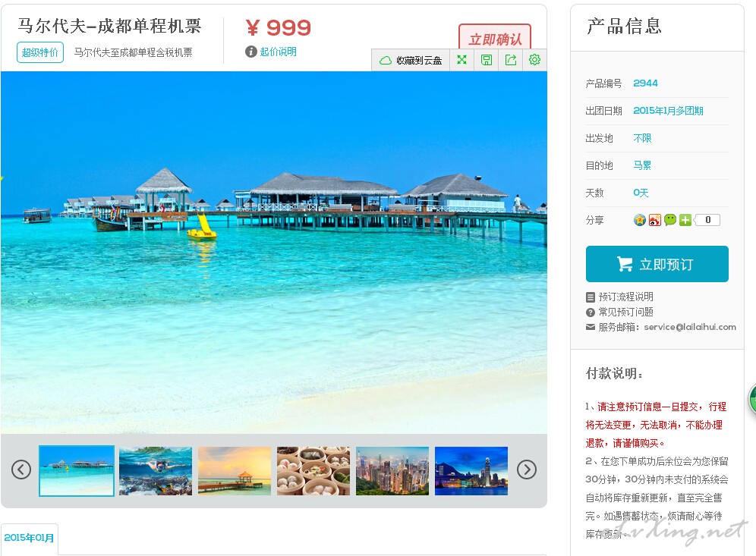Image resolution: width=756 pixels, height=556 pixels.
Task: Show previous thumbnails with left arrow
Action: tap(21, 470)
